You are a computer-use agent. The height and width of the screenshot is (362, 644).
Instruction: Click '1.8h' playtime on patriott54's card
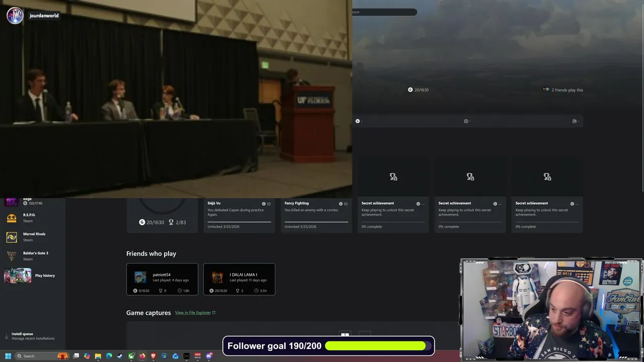pos(186,291)
